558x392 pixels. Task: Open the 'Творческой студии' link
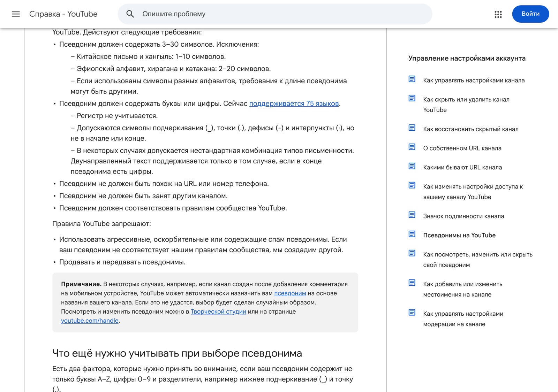click(218, 312)
